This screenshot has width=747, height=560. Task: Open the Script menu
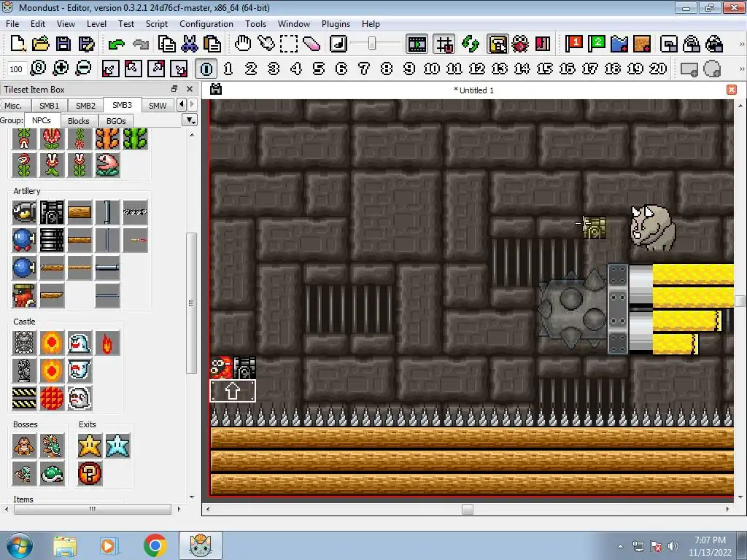(x=156, y=24)
